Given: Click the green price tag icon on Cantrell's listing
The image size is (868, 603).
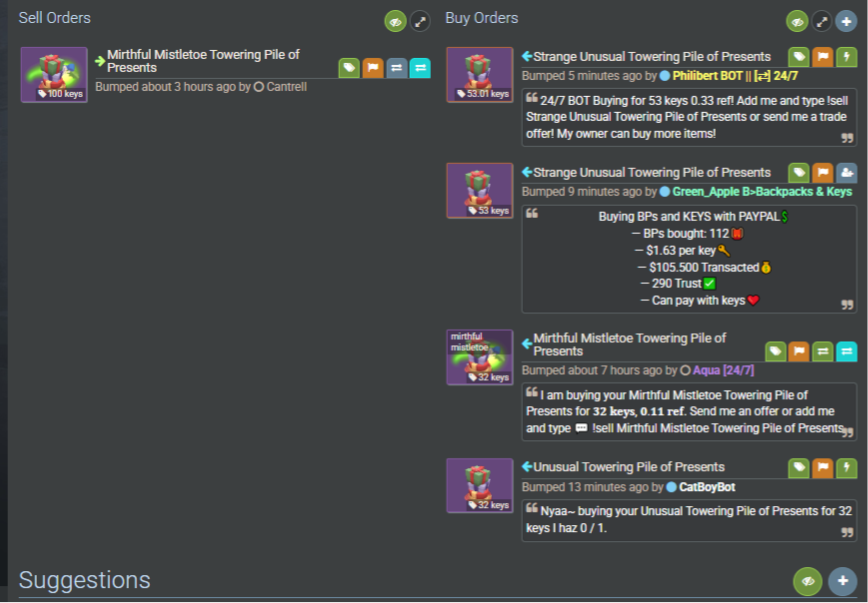Looking at the screenshot, I should (349, 68).
